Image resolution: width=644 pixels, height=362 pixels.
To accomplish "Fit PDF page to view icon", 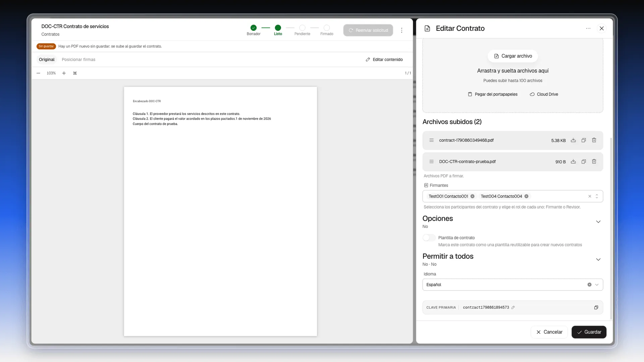I will [75, 73].
